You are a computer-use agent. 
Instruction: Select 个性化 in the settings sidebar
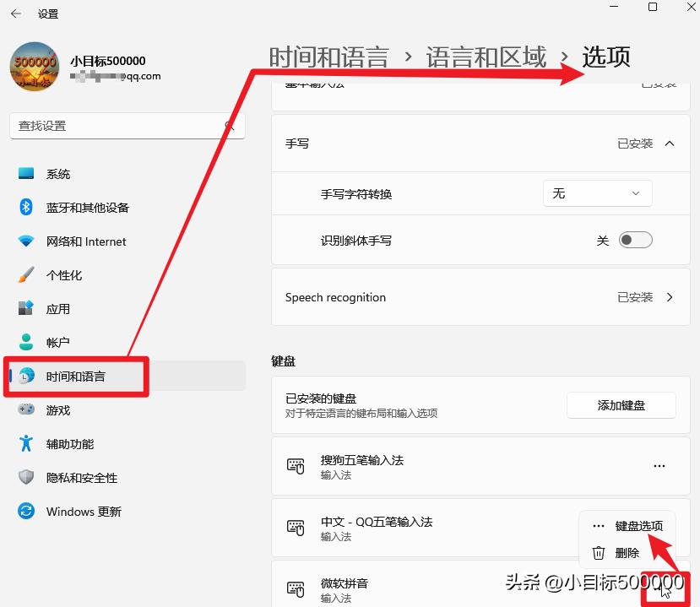(68, 274)
